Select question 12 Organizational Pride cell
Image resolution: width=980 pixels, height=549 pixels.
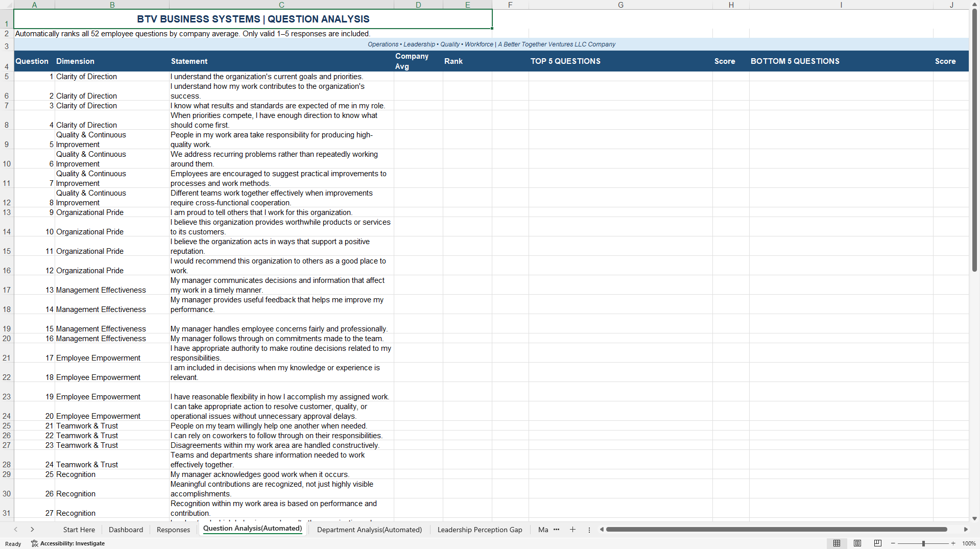[112, 266]
